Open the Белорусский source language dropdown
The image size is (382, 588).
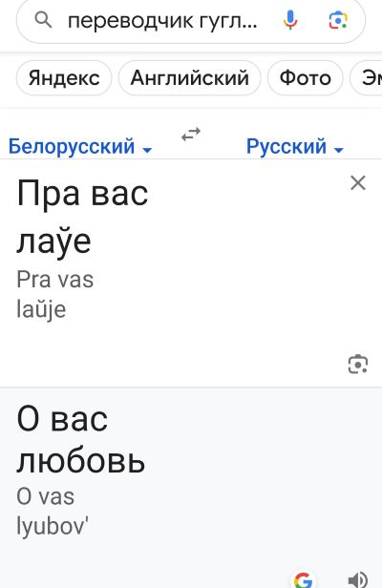tap(80, 146)
